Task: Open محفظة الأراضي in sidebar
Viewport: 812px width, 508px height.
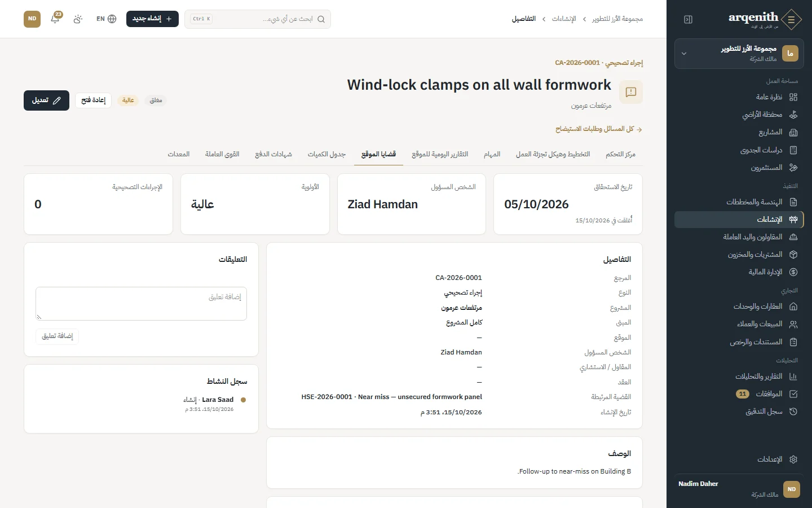Action: 739,115
